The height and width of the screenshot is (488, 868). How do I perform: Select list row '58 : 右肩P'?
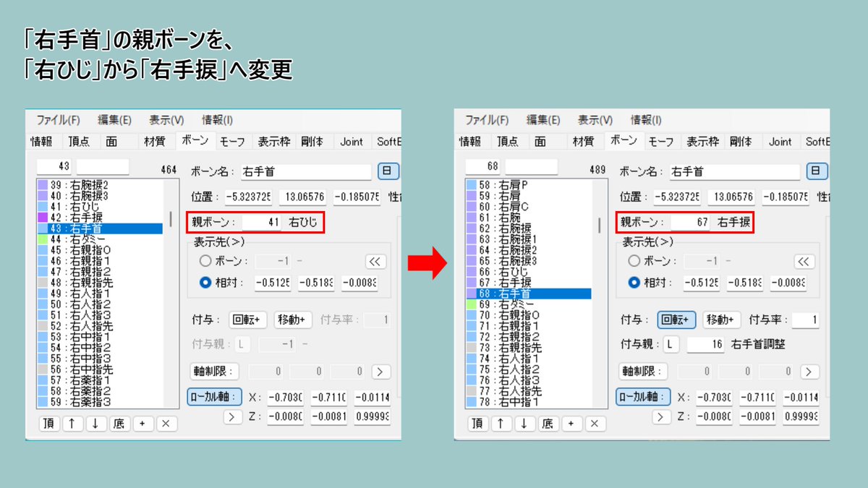[x=528, y=185]
